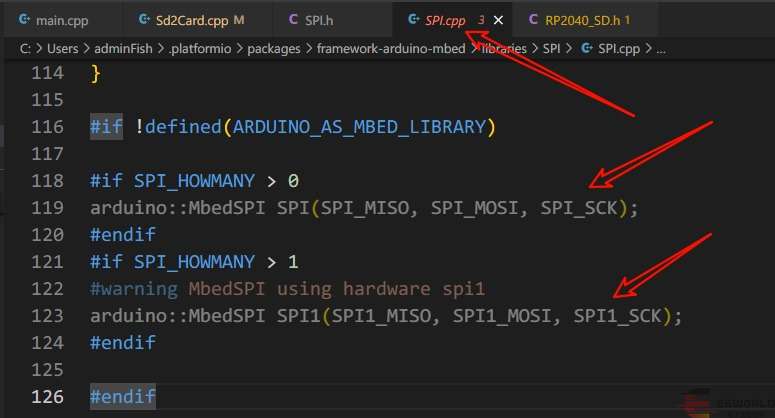Open the adminFish breadcrumb segment
The image size is (775, 418).
[x=124, y=47]
